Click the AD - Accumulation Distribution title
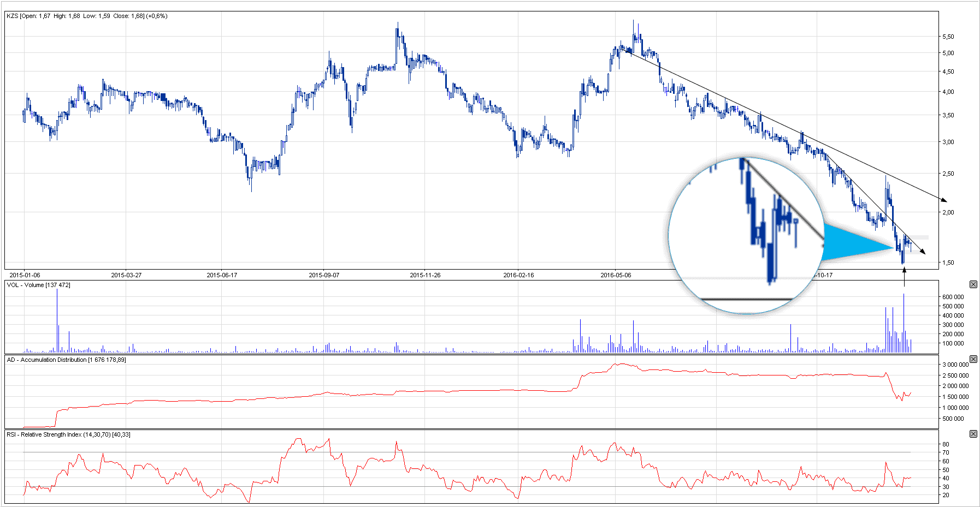This screenshot has height=507, width=980. point(66,360)
